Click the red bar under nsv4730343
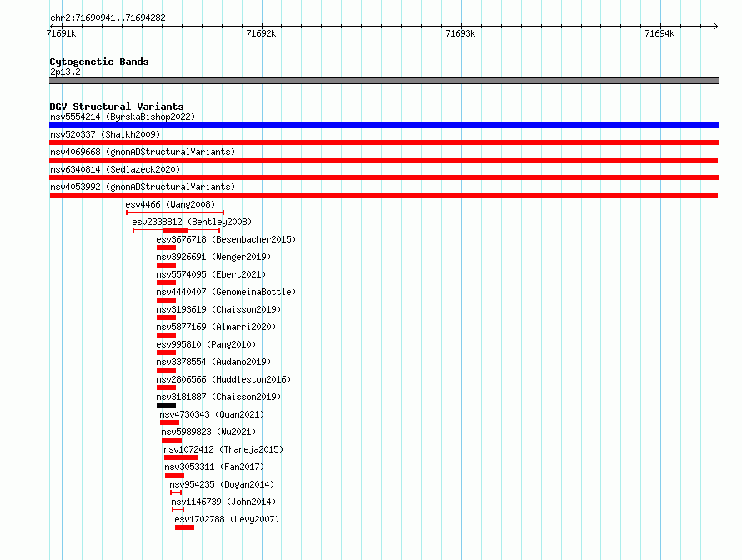The width and height of the screenshot is (742, 560). tap(169, 422)
